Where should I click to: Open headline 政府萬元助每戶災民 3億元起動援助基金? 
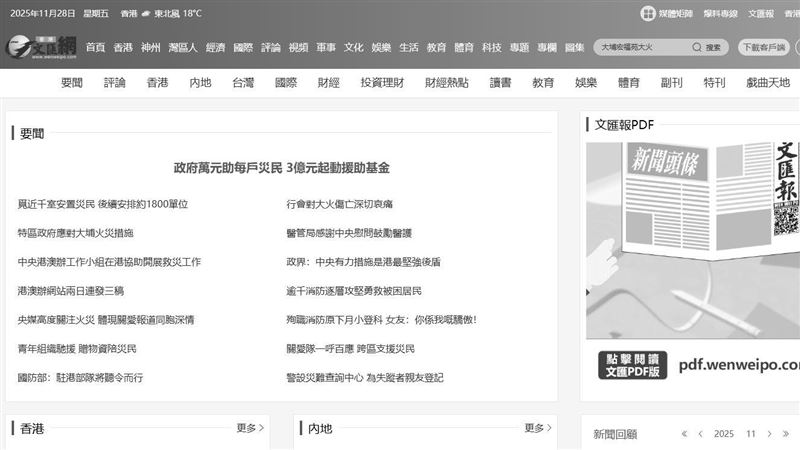[x=282, y=168]
